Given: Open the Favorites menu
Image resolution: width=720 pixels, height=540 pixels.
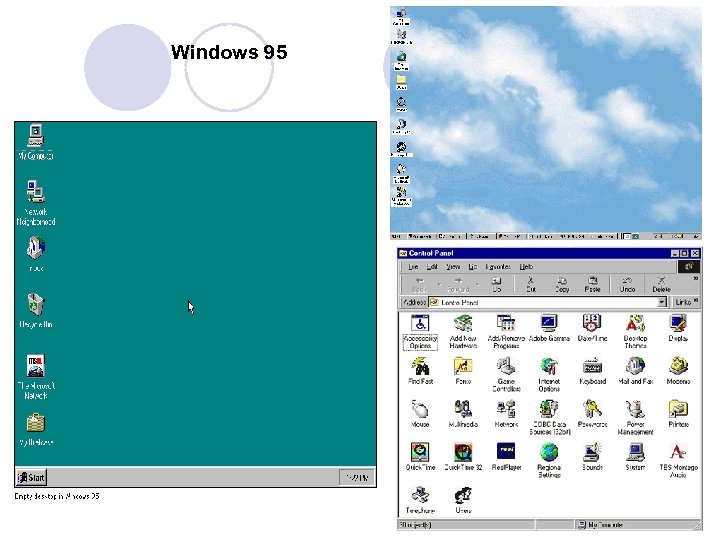Looking at the screenshot, I should tap(498, 267).
